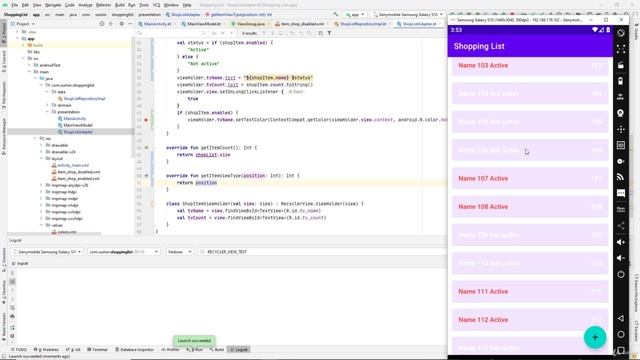The width and height of the screenshot is (640, 360).
Task: Open the Logcat device selector dropdown
Action: [47, 252]
